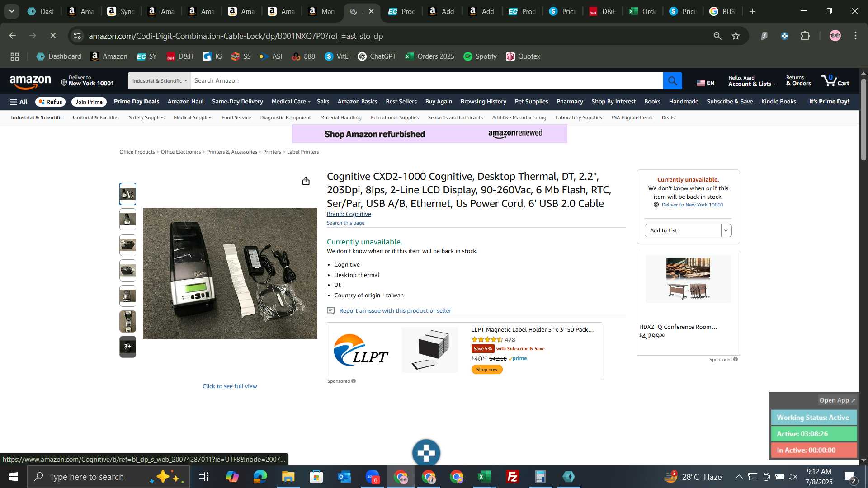This screenshot has width=868, height=488.
Task: Open the shopping cart icon
Action: pyautogui.click(x=835, y=80)
